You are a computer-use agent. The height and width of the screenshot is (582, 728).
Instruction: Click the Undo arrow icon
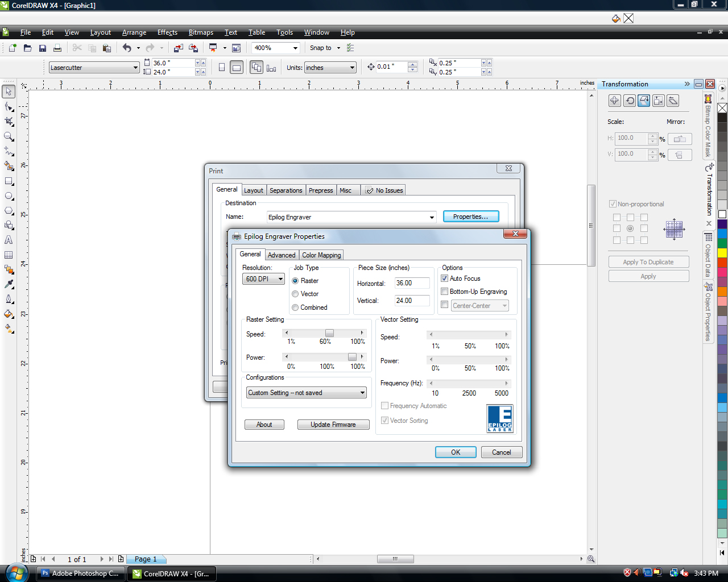click(127, 48)
